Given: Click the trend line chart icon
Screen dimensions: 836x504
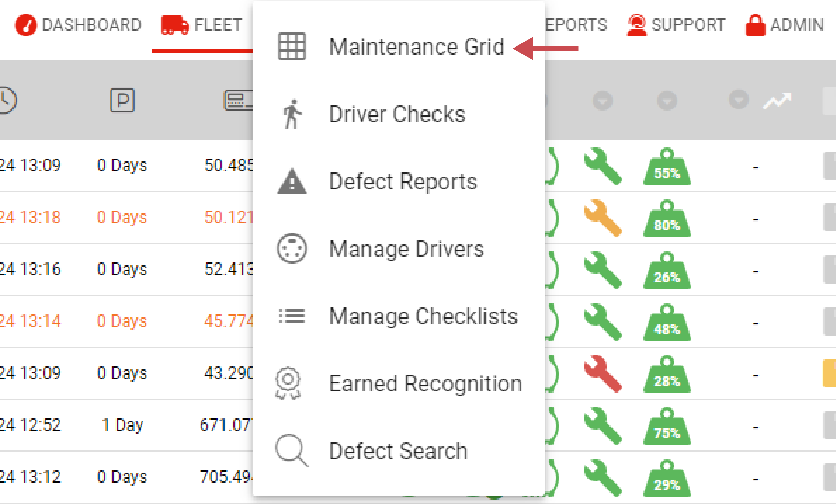Looking at the screenshot, I should pyautogui.click(x=777, y=101).
